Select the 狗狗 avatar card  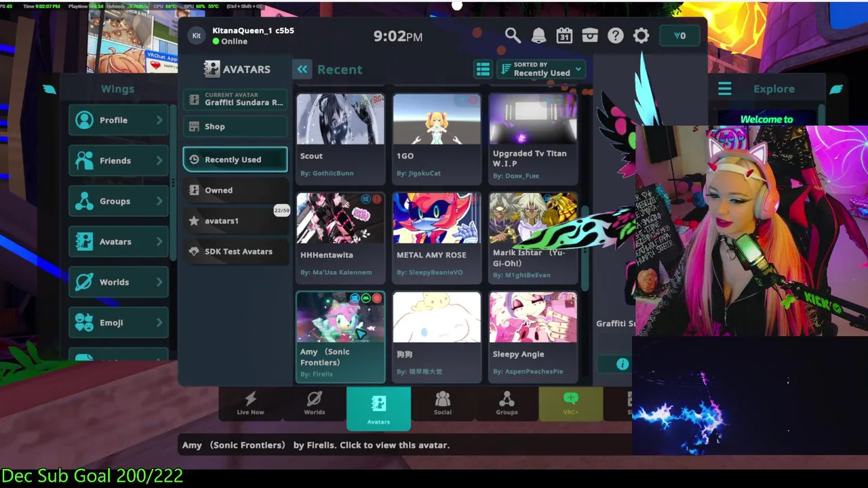tap(437, 337)
